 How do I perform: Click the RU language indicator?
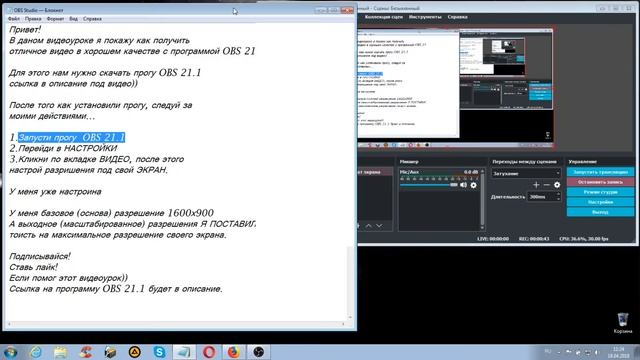click(x=548, y=351)
